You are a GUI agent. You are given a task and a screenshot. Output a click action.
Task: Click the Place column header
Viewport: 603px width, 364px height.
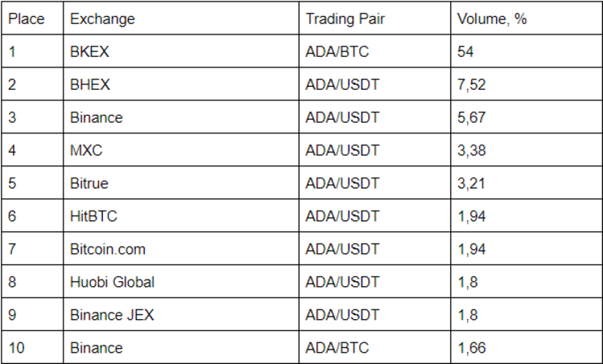point(27,18)
